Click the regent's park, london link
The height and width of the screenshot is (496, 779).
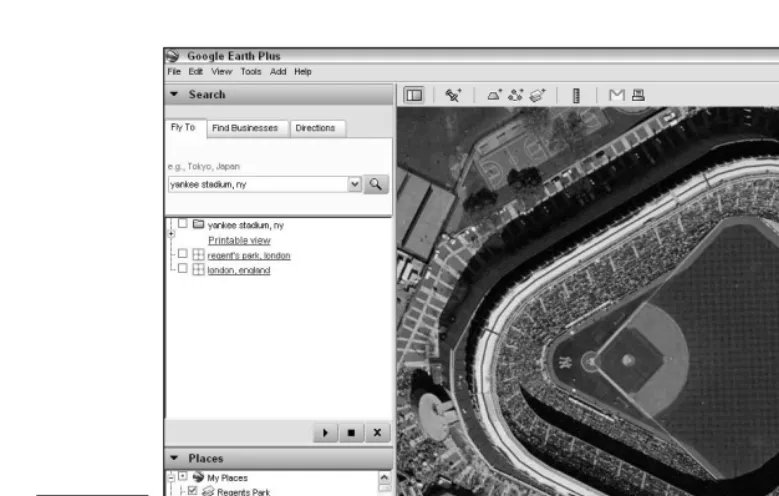point(249,255)
